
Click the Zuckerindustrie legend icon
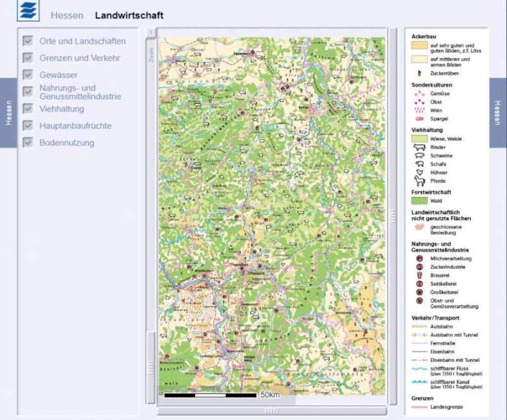point(419,267)
